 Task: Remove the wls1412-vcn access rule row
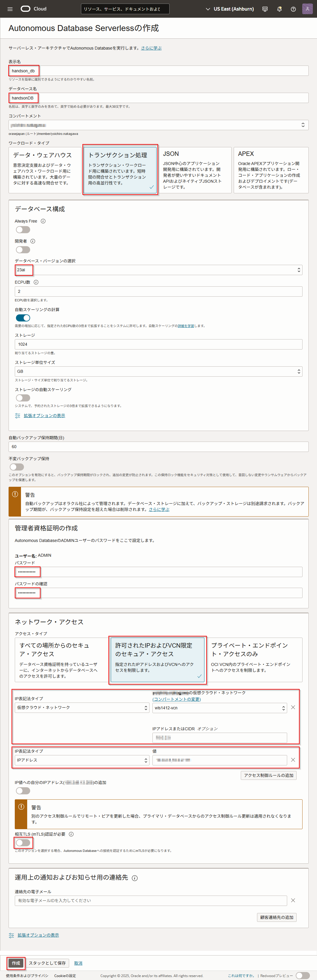[x=293, y=707]
